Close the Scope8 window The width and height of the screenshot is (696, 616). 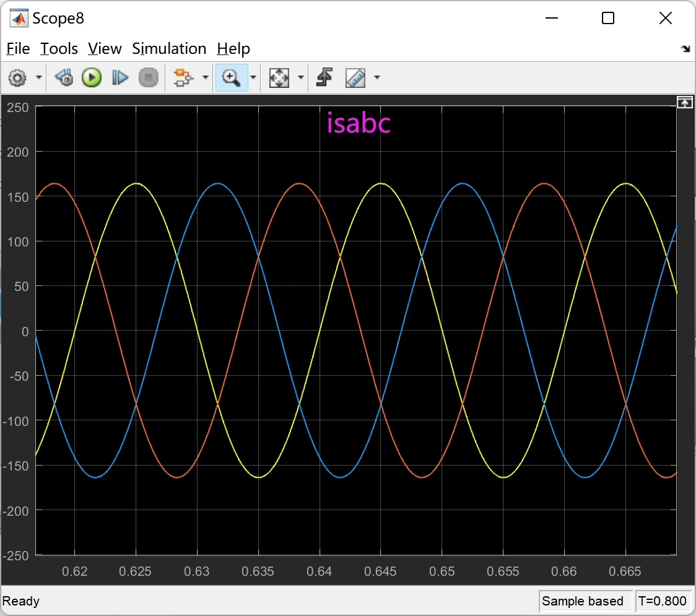point(666,18)
